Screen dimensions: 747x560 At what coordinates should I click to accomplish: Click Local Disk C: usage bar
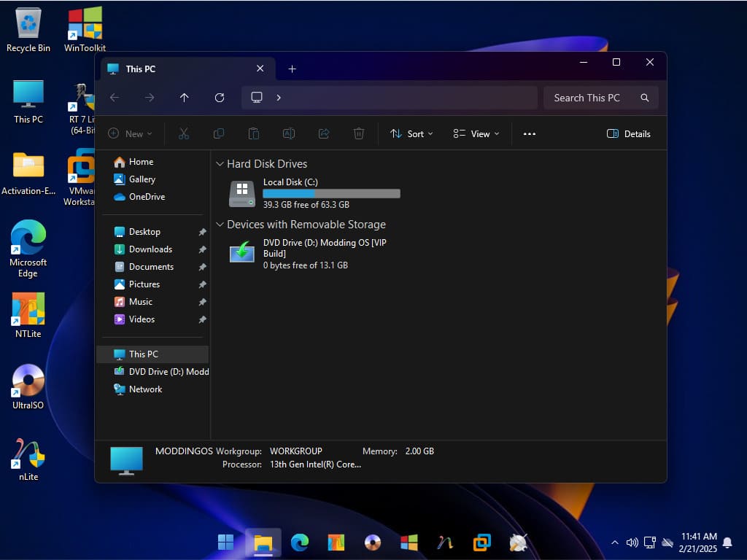(332, 193)
